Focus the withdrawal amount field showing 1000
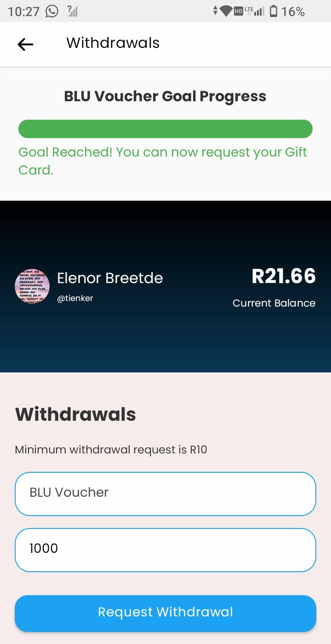This screenshot has width=331, height=644. point(165,550)
